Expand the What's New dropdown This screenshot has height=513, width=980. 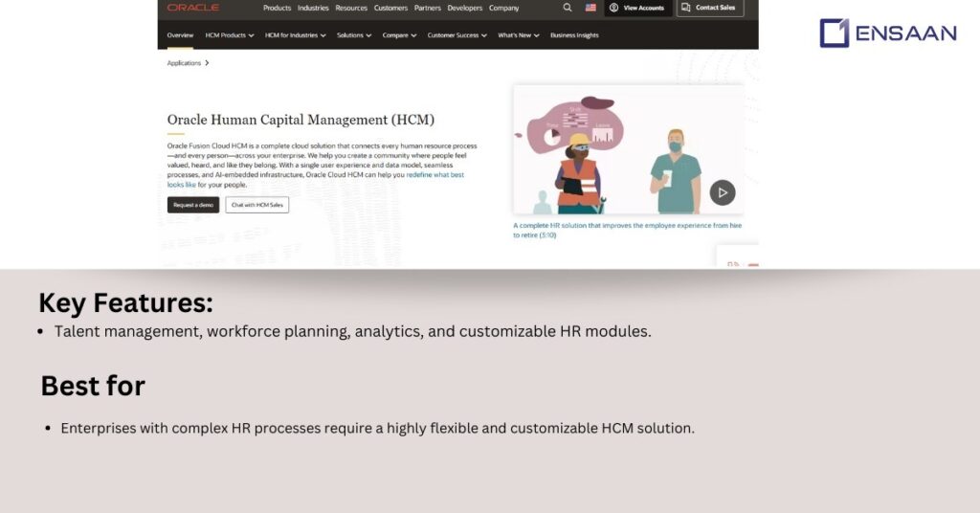pyautogui.click(x=518, y=35)
